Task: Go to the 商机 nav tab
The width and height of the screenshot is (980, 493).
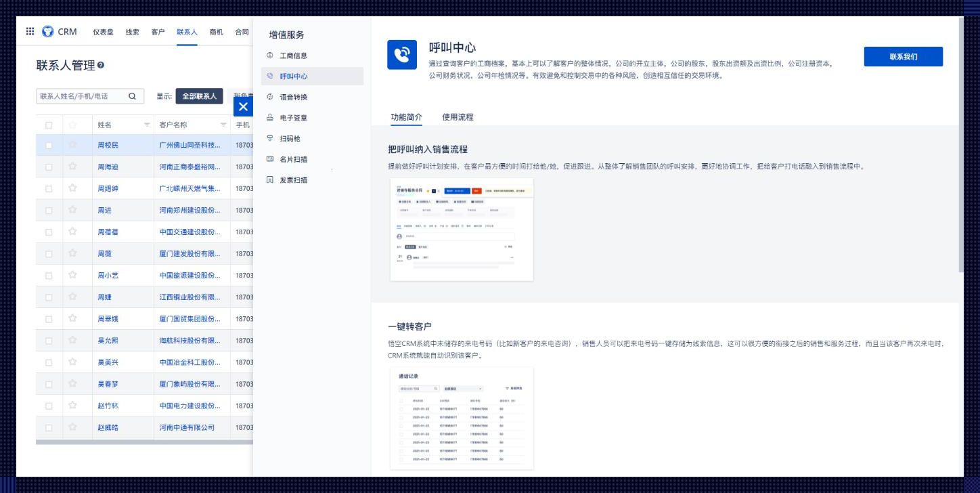Action: 217,32
